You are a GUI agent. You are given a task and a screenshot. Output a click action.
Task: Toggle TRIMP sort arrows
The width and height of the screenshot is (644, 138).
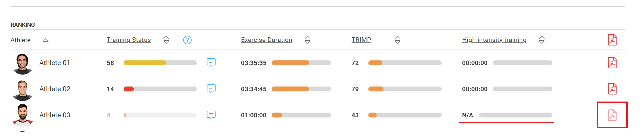[398, 40]
